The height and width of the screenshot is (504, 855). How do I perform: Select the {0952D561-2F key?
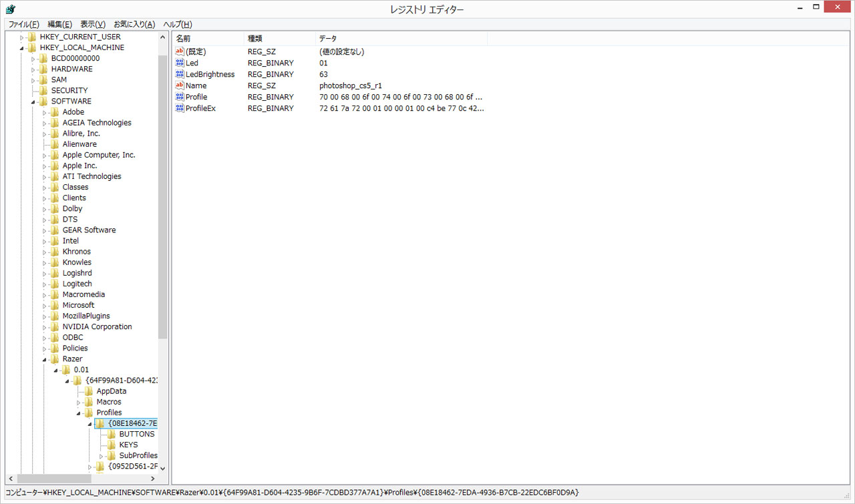tap(132, 466)
